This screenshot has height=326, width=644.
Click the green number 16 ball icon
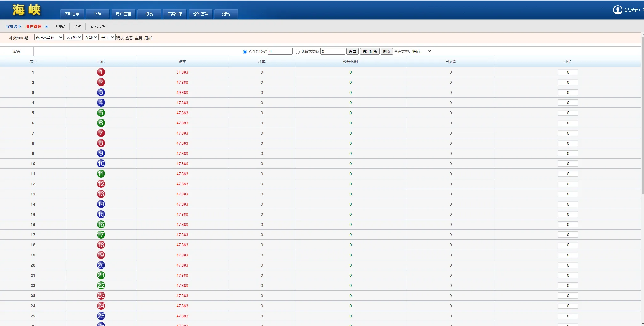[x=101, y=224]
